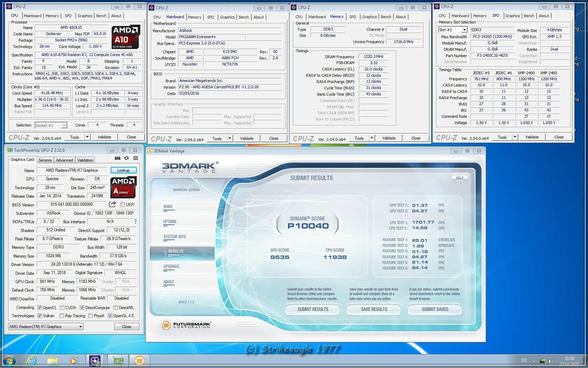588x368 pixels.
Task: Click the DE language indicator
Action: click(x=524, y=360)
